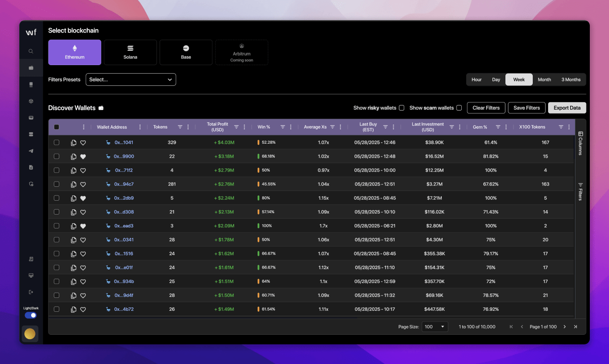The height and width of the screenshot is (364, 609).
Task: Check the select-all header checkbox
Action: coord(57,127)
